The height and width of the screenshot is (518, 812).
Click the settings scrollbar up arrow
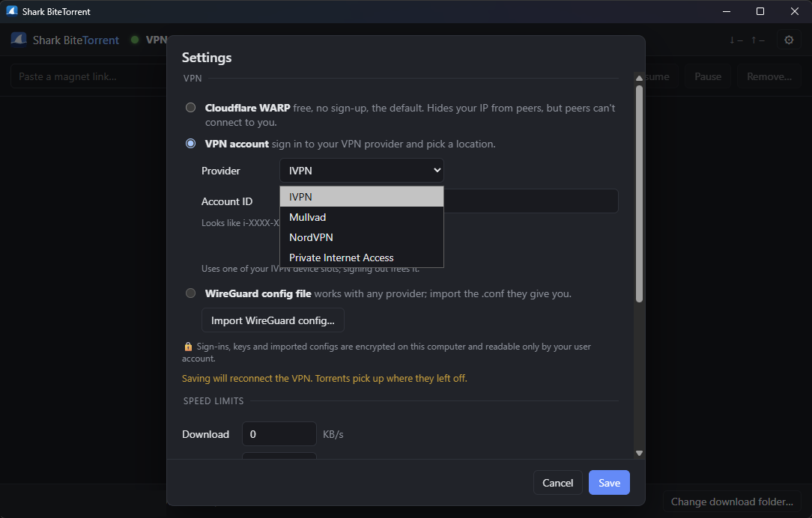[639, 78]
